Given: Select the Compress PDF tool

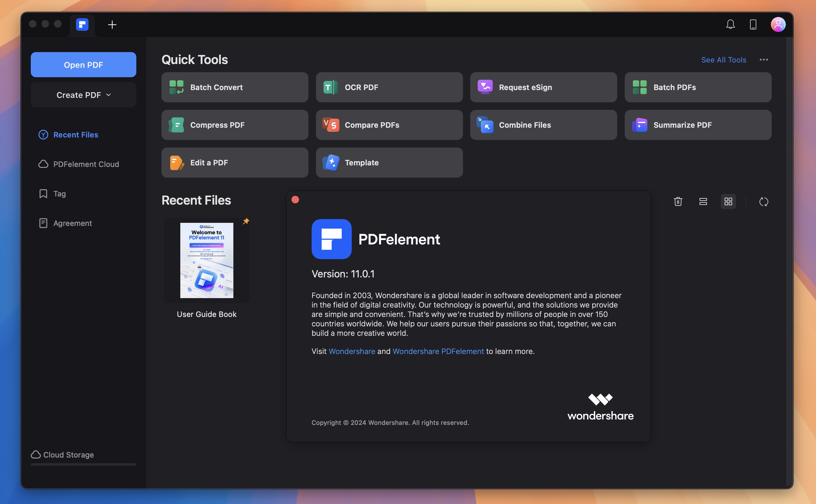Looking at the screenshot, I should click(234, 125).
